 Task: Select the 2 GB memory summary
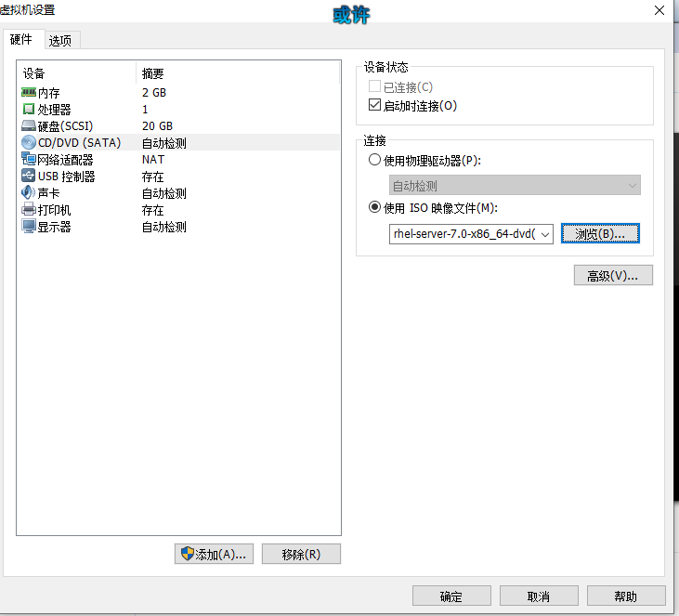point(154,92)
